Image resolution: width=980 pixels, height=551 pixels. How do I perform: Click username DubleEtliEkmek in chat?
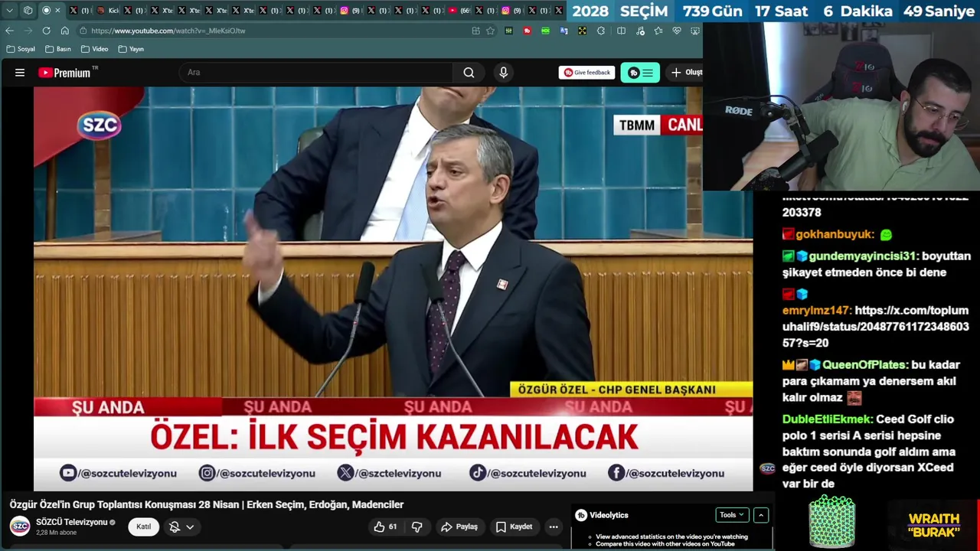pyautogui.click(x=827, y=419)
